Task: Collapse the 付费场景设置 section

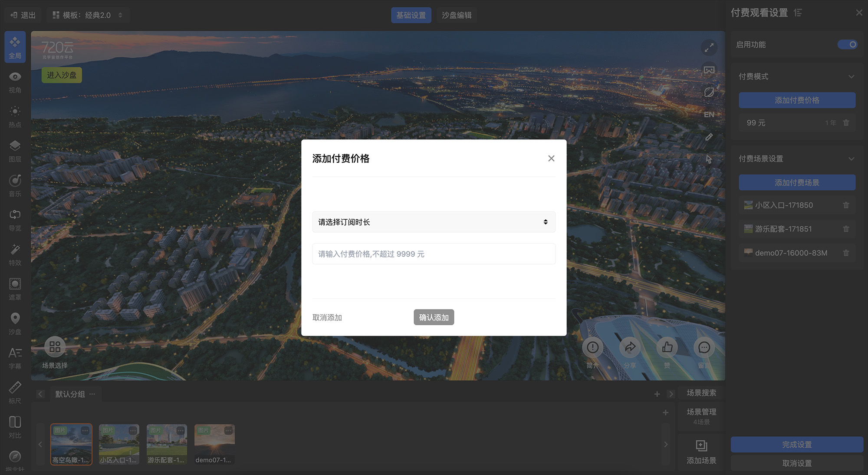Action: (x=851, y=159)
